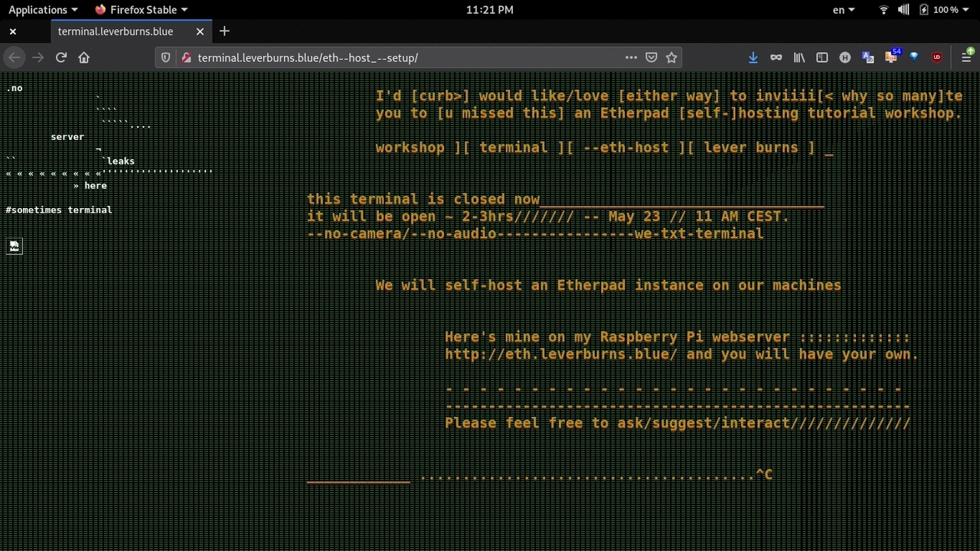The image size is (980, 551).
Task: Toggle the sidebar view icon
Action: [822, 57]
